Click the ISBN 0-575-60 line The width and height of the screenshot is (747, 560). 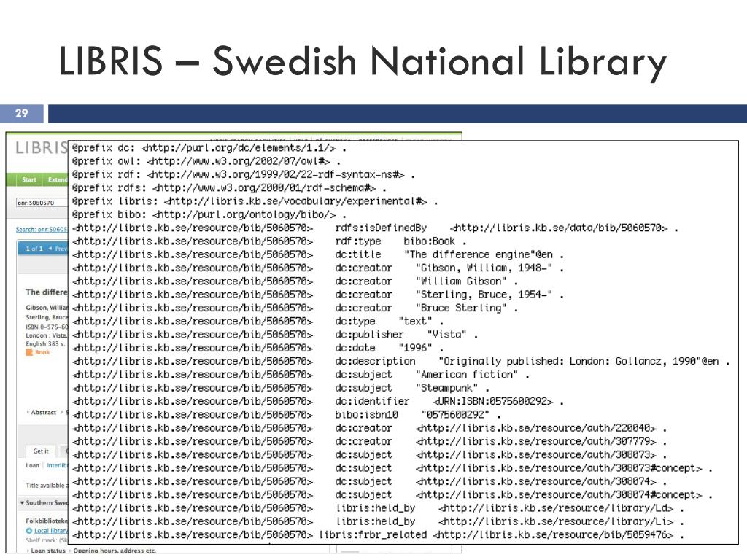47,327
